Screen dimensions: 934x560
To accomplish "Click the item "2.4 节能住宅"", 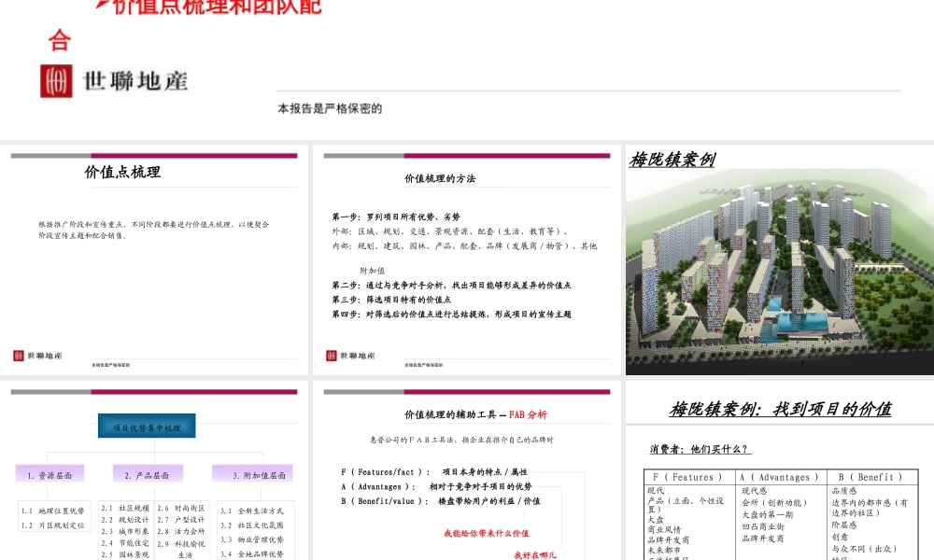I will click(x=125, y=543).
